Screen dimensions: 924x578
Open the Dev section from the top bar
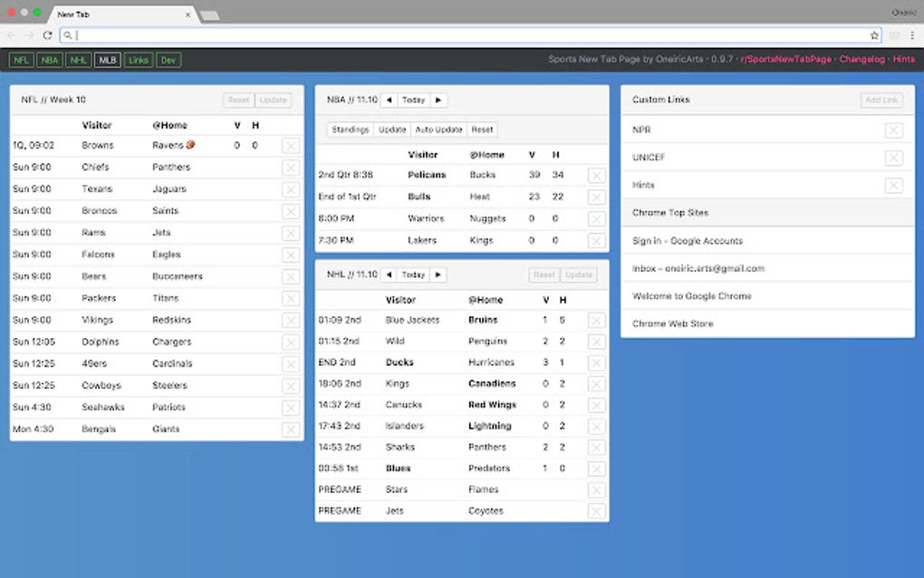168,59
